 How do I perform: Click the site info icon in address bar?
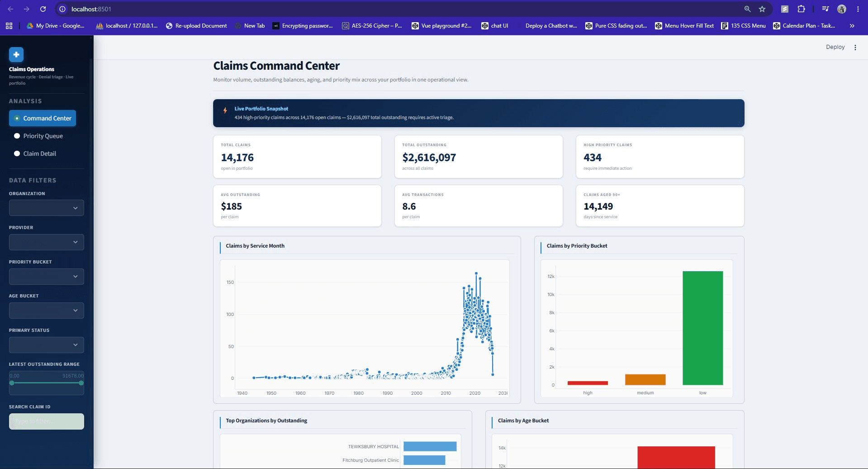[x=62, y=9]
